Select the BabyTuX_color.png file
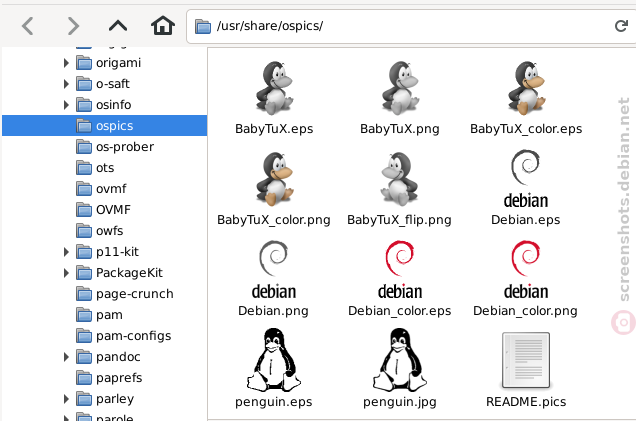Image resolution: width=636 pixels, height=421 pixels. (274, 189)
